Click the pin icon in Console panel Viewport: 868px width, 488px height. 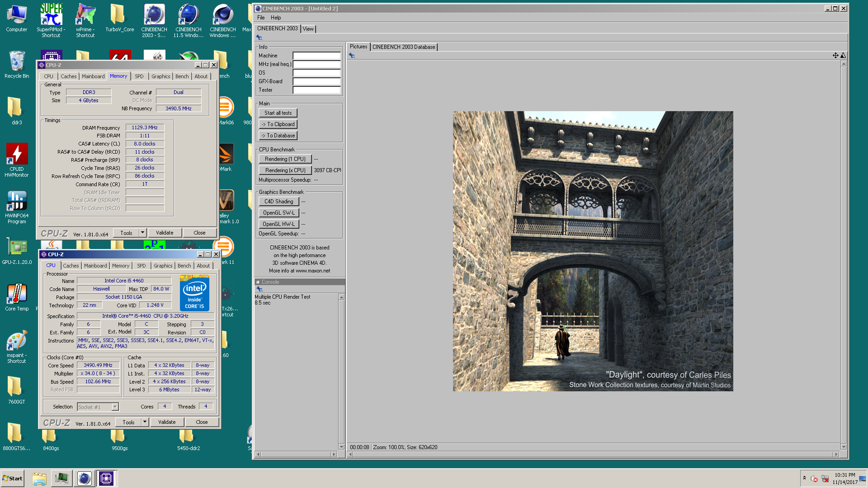coord(259,289)
